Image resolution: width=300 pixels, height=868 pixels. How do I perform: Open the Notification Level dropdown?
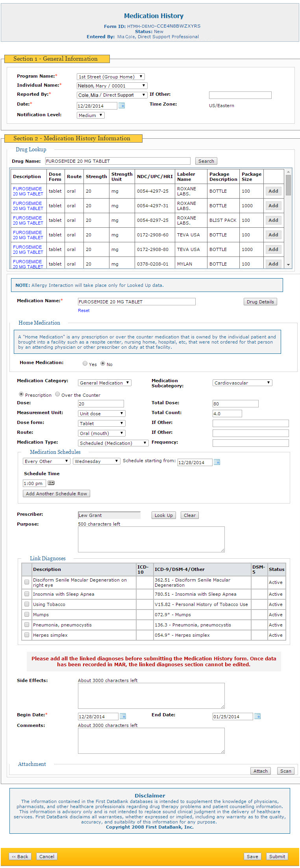[x=91, y=115]
